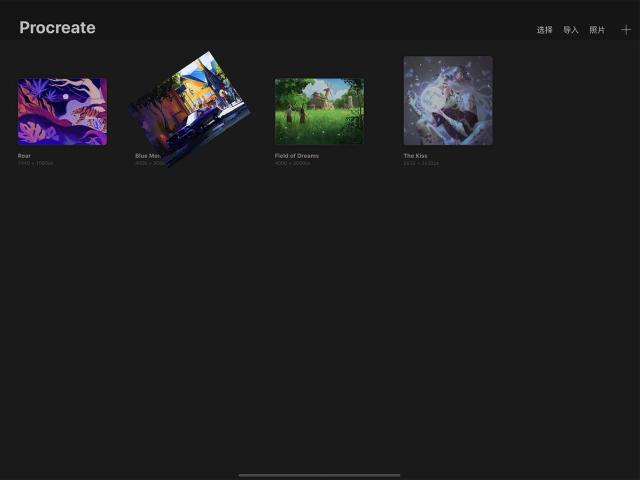The image size is (640, 480).
Task: Open The Kiss artwork thumbnail
Action: pyautogui.click(x=448, y=100)
